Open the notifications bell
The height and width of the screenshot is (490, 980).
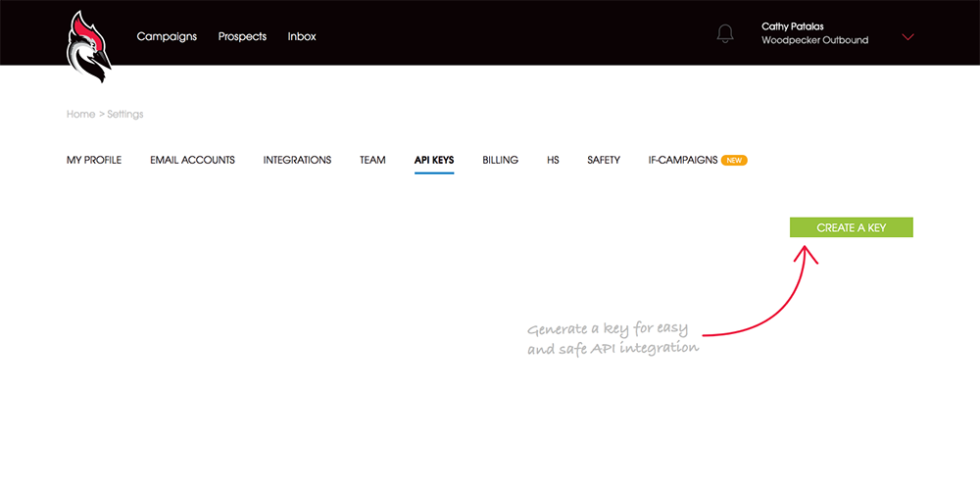coord(725,33)
